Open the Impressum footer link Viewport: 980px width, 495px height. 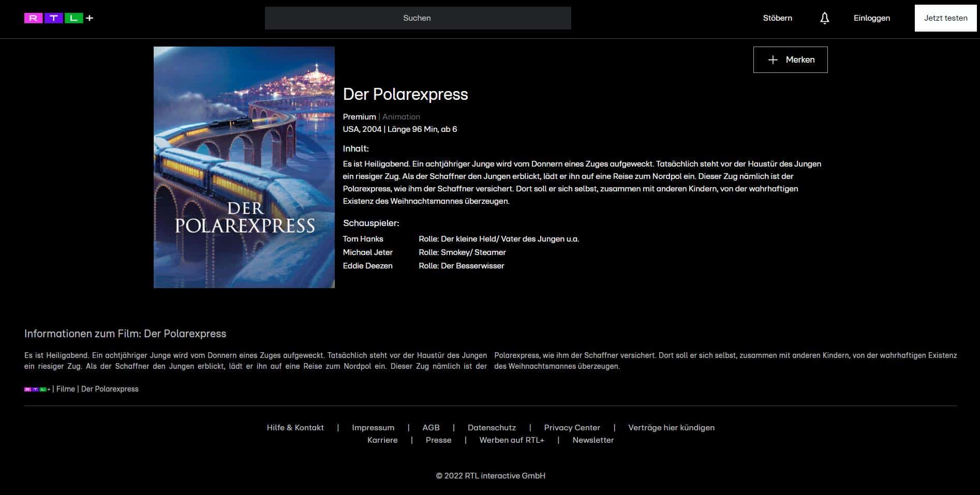click(373, 428)
